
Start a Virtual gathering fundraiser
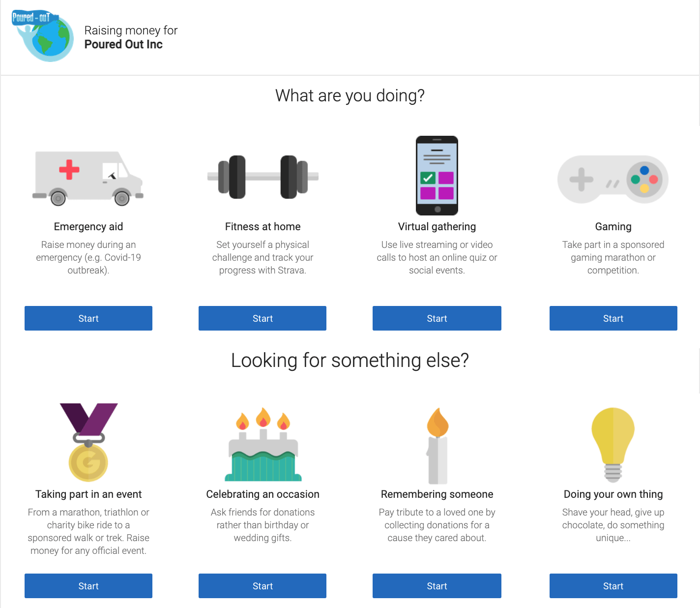[437, 318]
